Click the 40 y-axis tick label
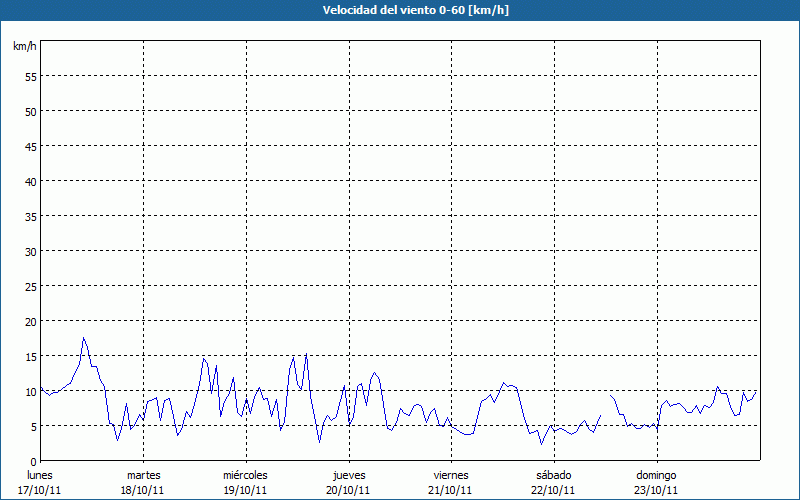 coord(30,181)
